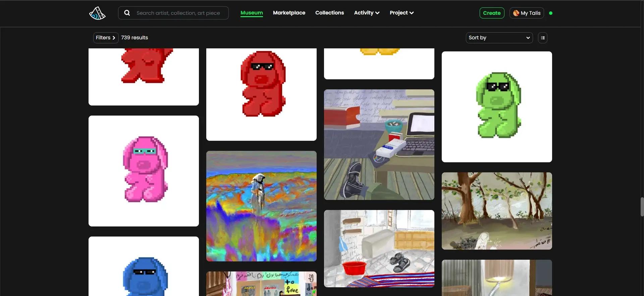The width and height of the screenshot is (644, 296).
Task: Open the Collections page
Action: (329, 13)
